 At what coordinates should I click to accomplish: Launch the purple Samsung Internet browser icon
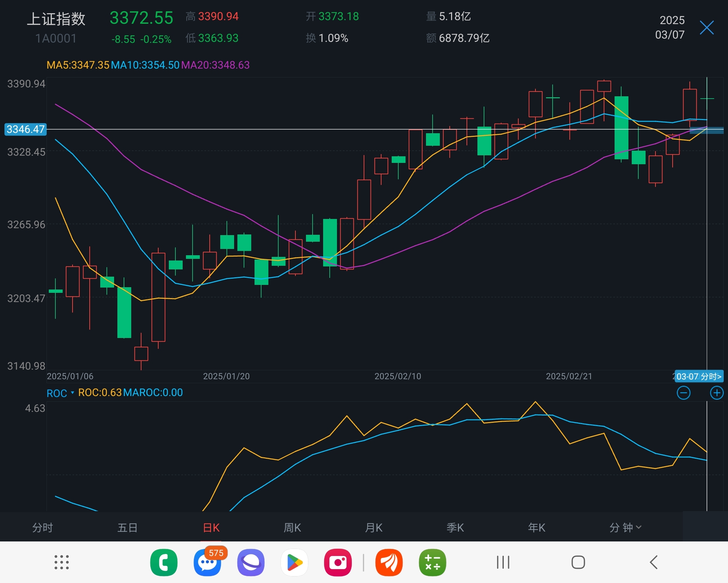point(251,563)
